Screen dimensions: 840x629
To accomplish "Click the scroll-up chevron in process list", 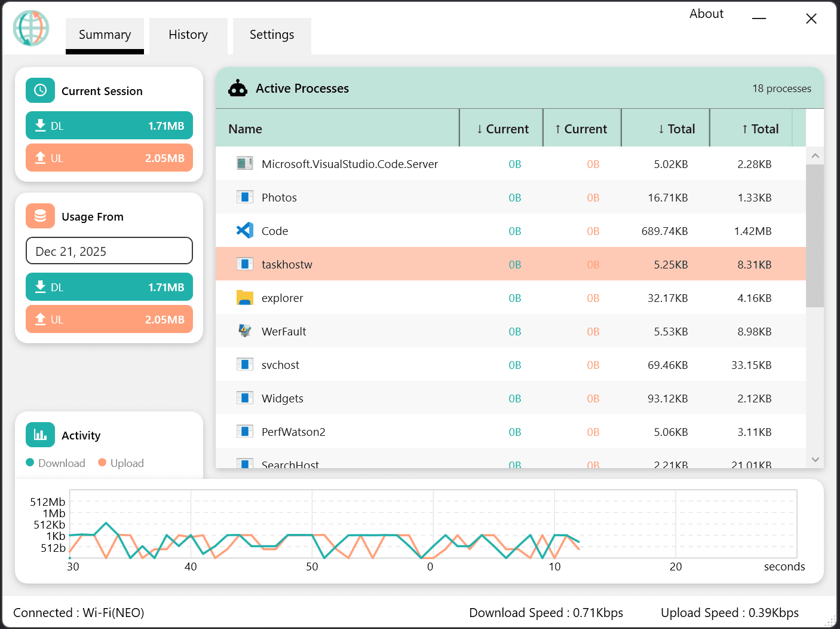I will click(x=815, y=155).
